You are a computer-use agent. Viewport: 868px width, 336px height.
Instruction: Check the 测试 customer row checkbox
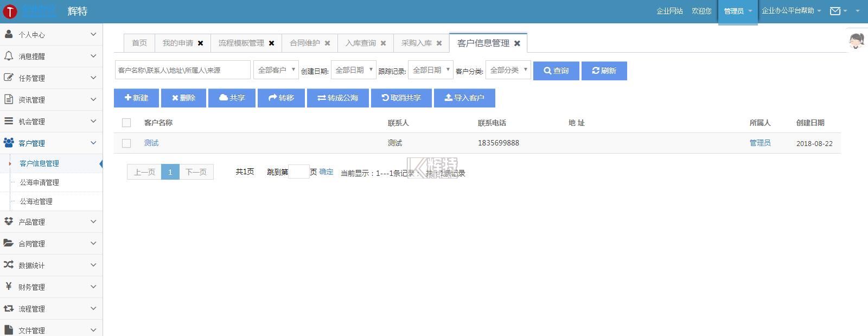click(126, 143)
